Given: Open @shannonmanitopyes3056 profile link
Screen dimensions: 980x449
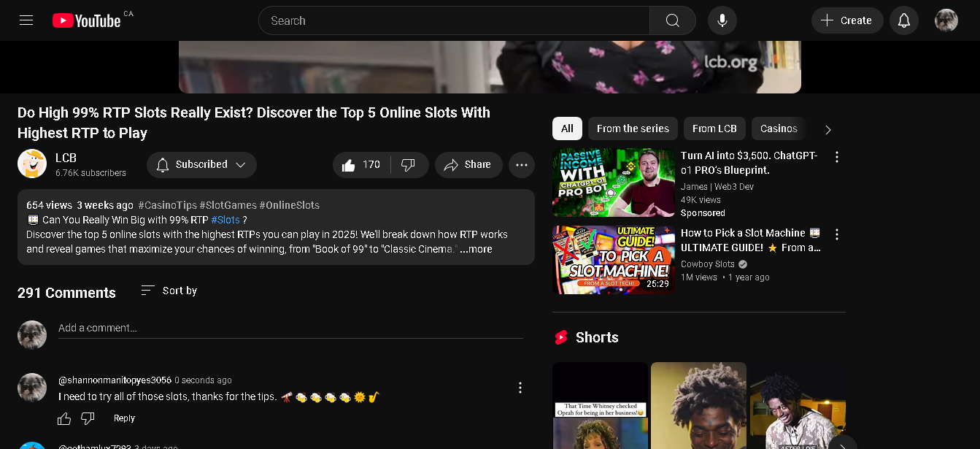Looking at the screenshot, I should tap(115, 380).
